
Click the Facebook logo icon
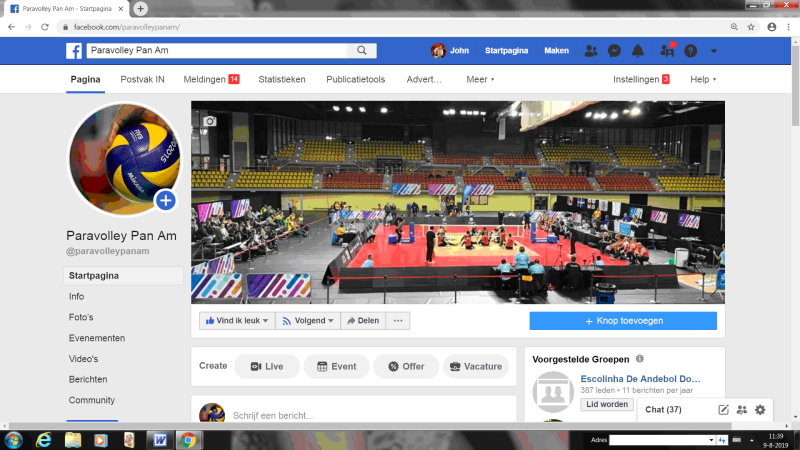(74, 51)
